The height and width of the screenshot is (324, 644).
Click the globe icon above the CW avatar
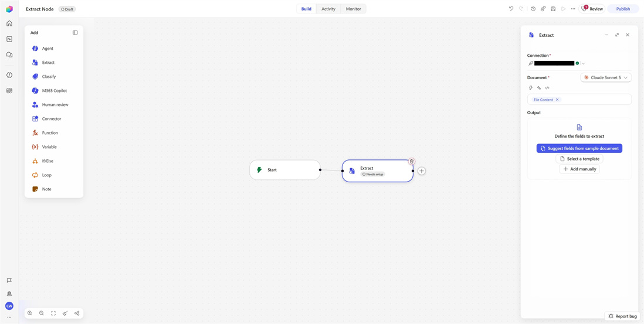coord(9,294)
